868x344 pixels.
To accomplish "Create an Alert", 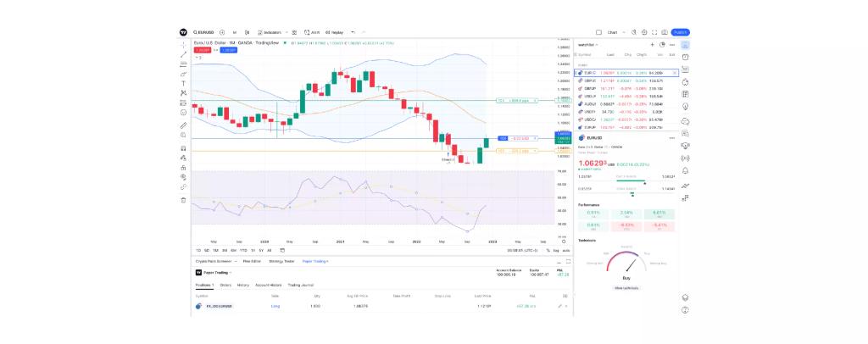I will pos(312,33).
